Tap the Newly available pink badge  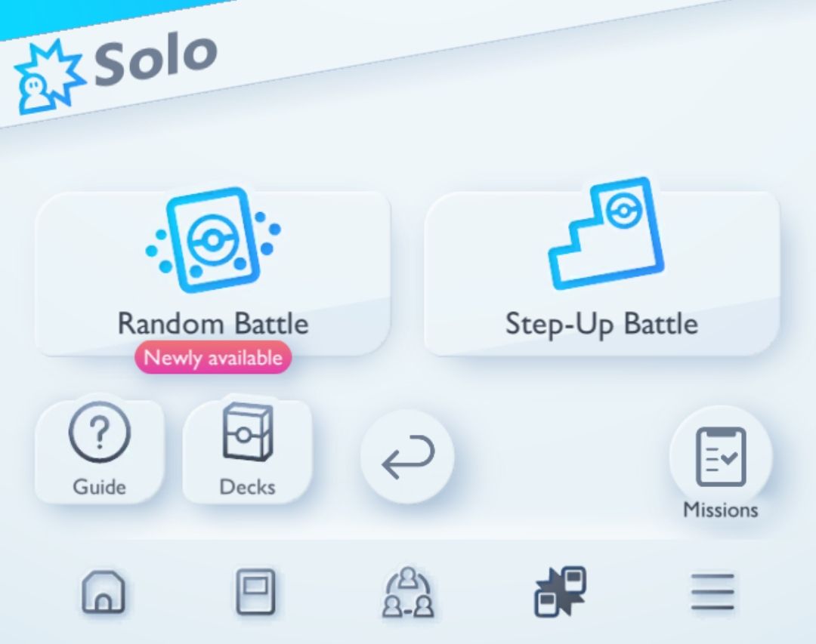click(213, 358)
